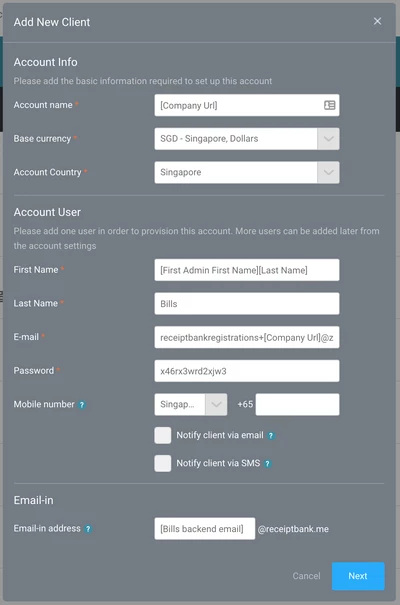This screenshot has height=605, width=400.
Task: Click the E-mail input field
Action: 247,337
